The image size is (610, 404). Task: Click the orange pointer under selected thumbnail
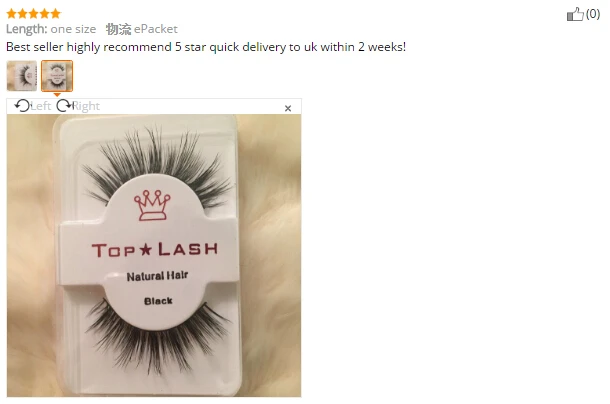click(57, 95)
